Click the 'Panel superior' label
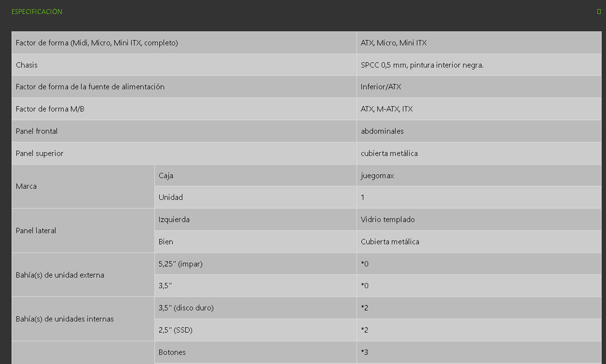Viewport: 606px width, 364px height. click(39, 153)
